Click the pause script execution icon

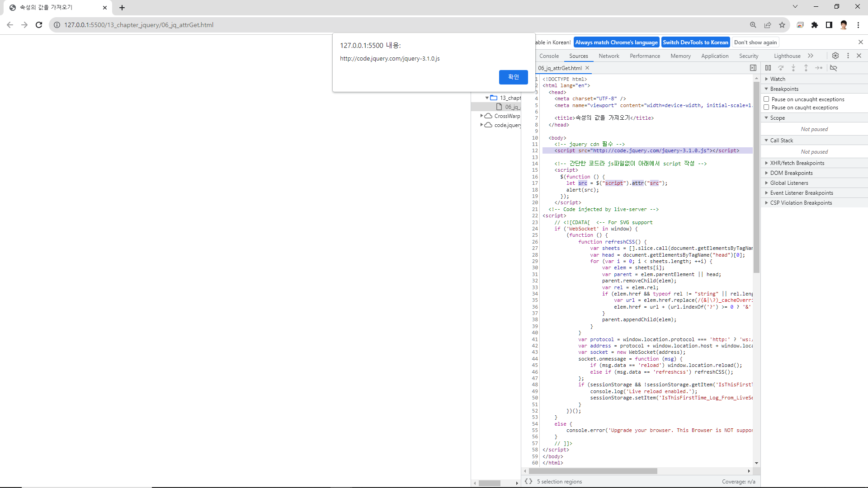[768, 68]
